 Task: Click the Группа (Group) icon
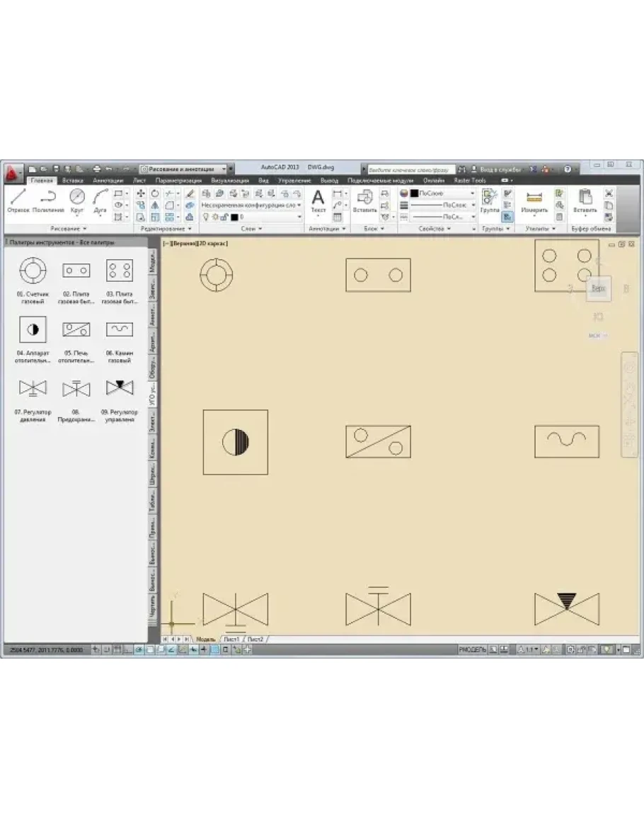pyautogui.click(x=490, y=200)
